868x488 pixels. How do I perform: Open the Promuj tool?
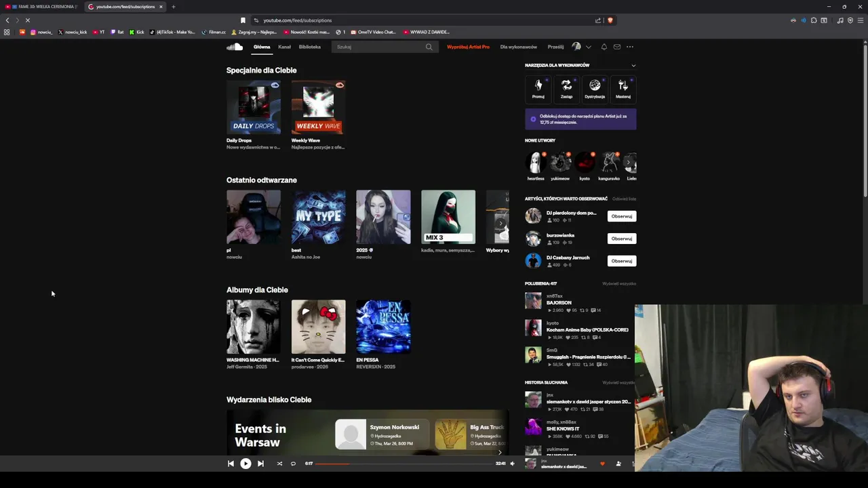point(538,89)
